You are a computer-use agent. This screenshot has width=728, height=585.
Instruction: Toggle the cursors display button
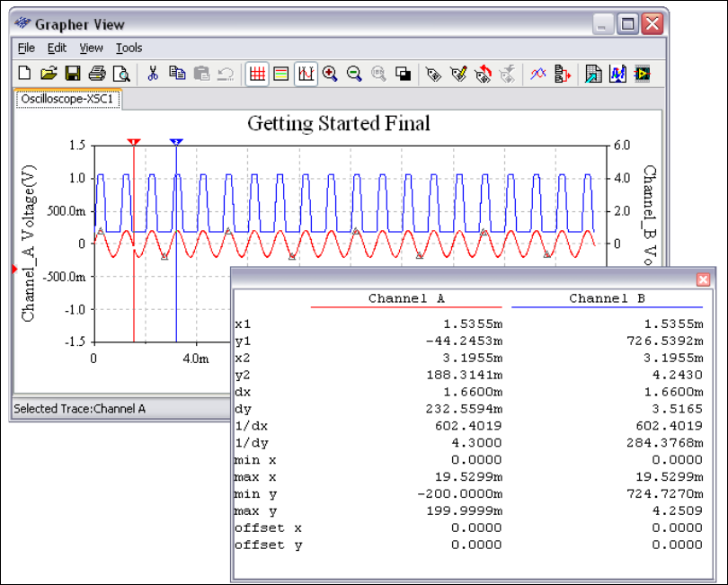(306, 74)
